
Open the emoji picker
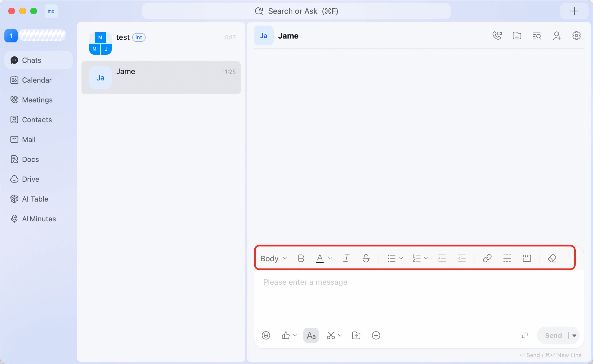pyautogui.click(x=266, y=335)
